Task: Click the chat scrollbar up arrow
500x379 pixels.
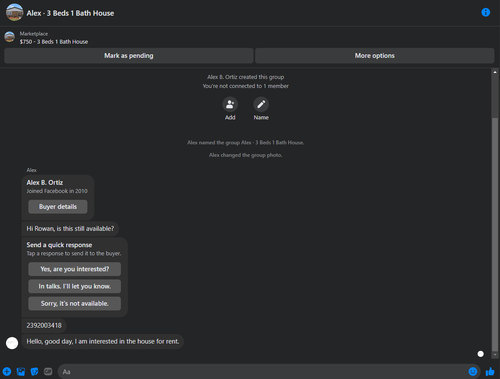Action: [495, 72]
